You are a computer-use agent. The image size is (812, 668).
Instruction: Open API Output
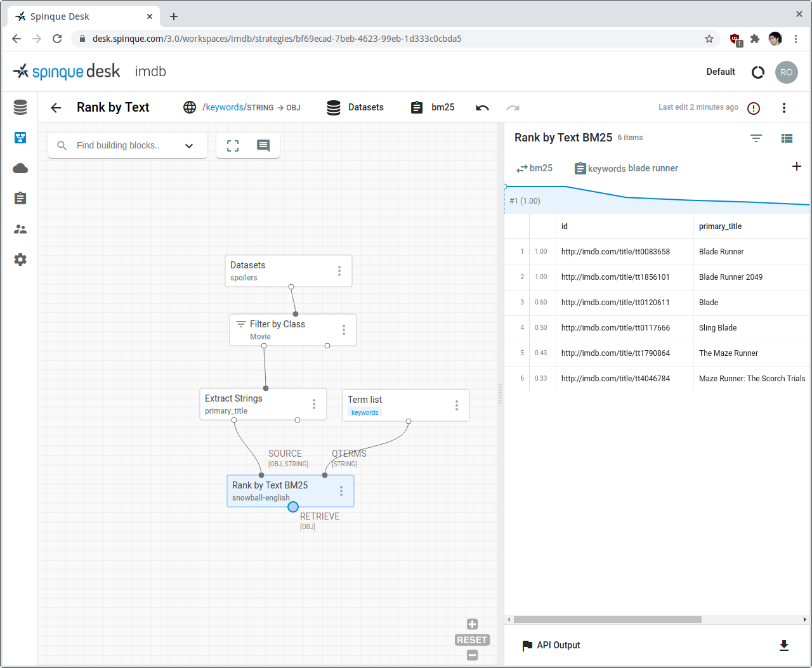tap(551, 645)
